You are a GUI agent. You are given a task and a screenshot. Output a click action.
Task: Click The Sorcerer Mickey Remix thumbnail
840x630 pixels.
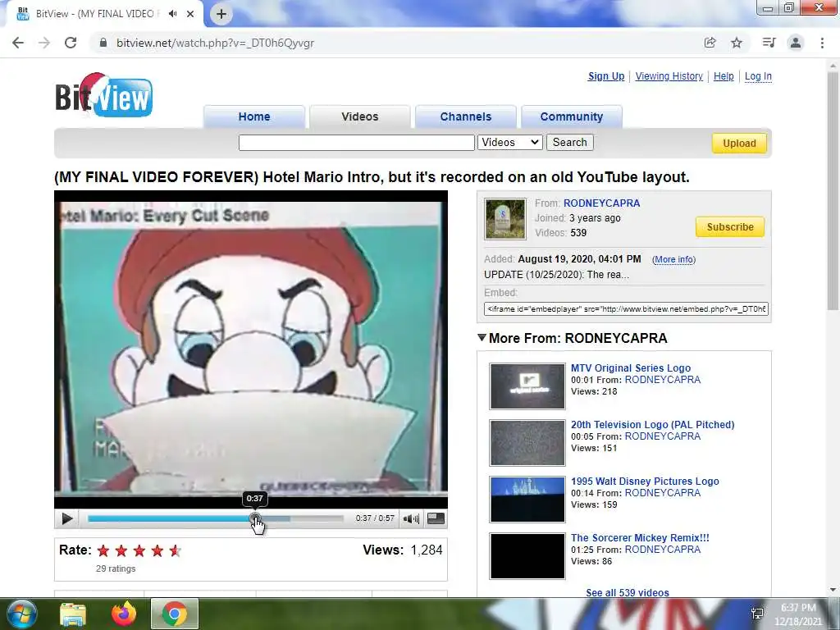coord(527,556)
